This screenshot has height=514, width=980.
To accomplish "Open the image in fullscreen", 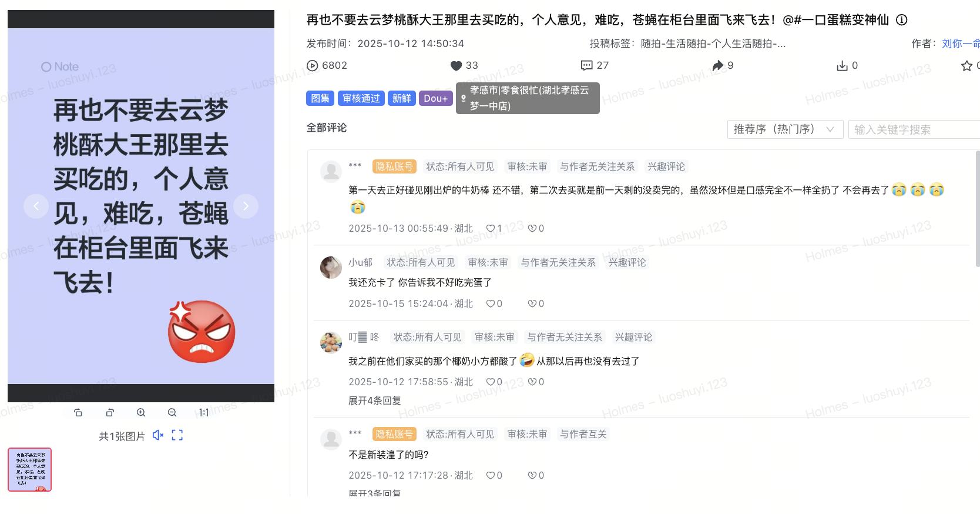I will tap(177, 435).
